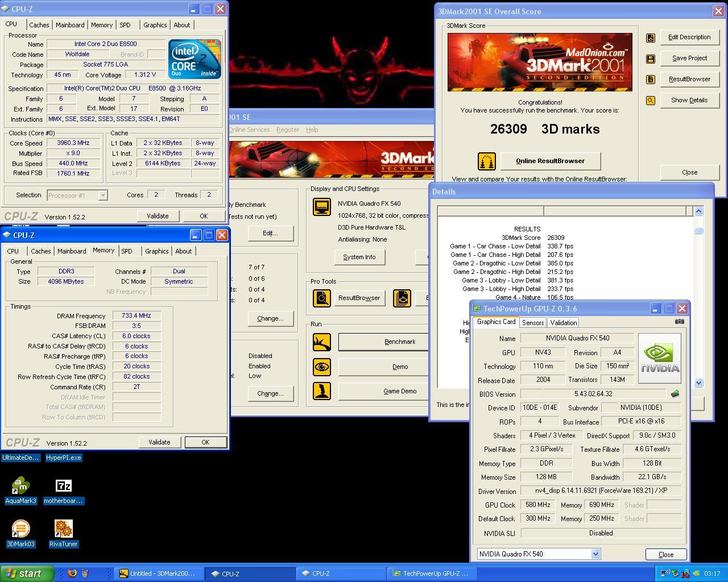Click the 26309 3D marks score text

tap(545, 129)
